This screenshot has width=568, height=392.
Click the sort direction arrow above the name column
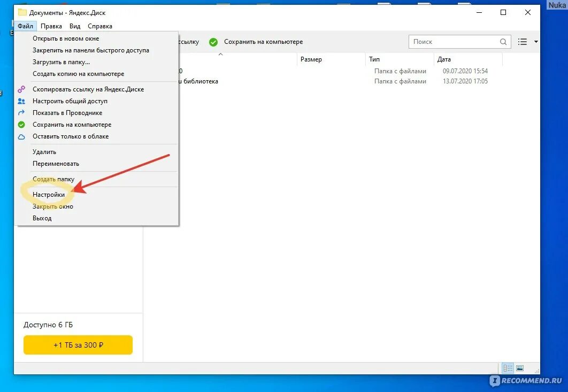(220, 55)
